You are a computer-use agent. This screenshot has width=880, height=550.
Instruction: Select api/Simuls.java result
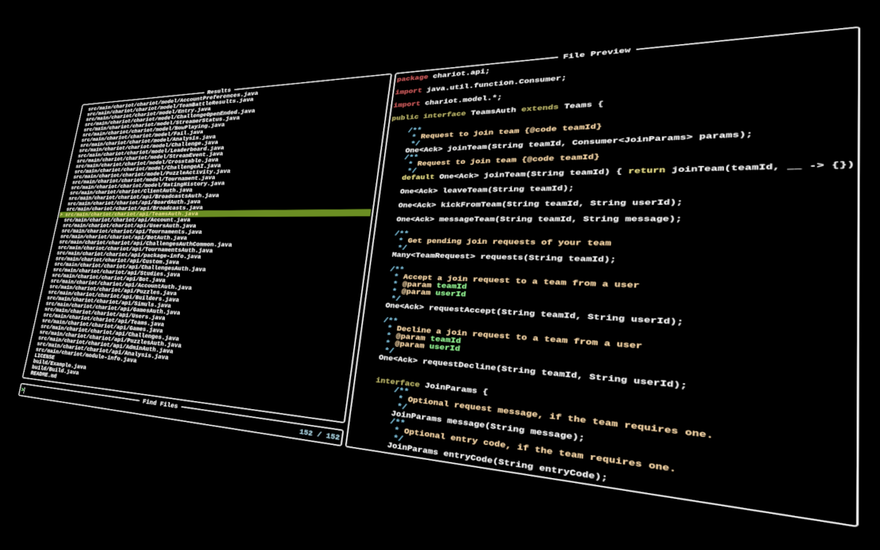[x=109, y=304]
